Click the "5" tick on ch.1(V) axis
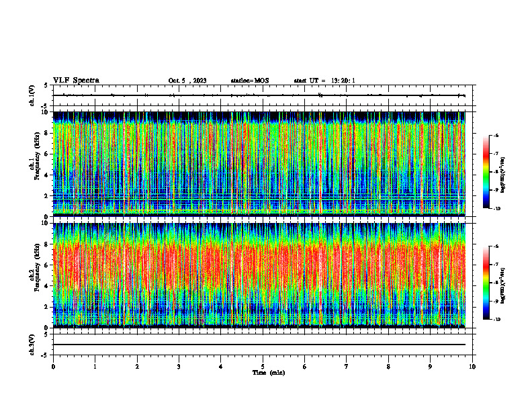532x411 pixels. click(46, 85)
